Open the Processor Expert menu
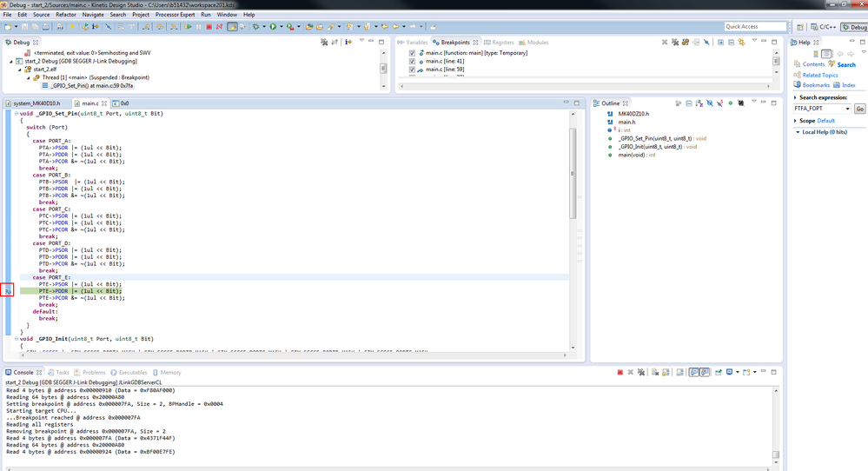 tap(175, 15)
